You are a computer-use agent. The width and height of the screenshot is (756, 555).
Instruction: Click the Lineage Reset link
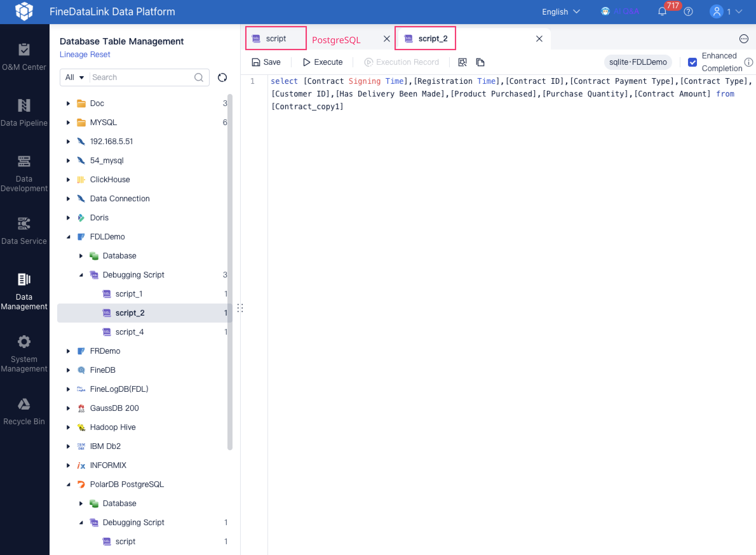point(85,54)
